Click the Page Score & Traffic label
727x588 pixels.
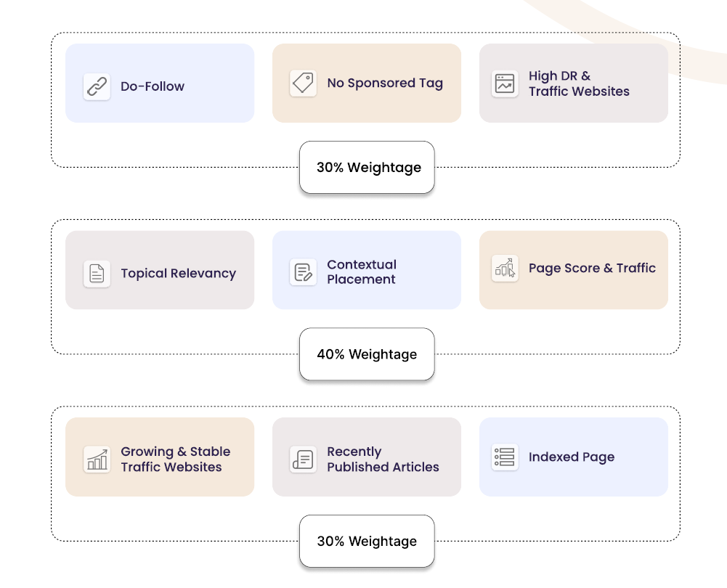tap(592, 268)
